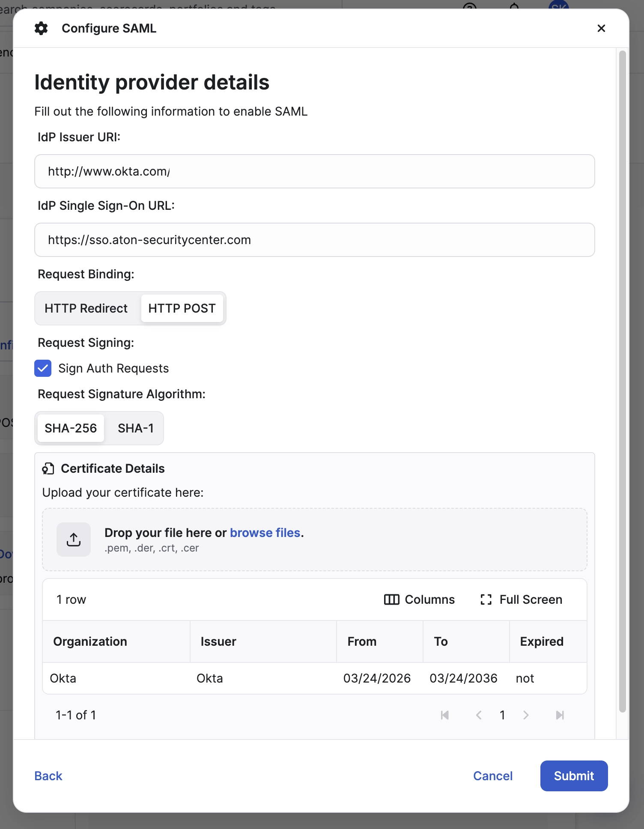Screen dimensions: 644x829
Task: Jump to first page of certificates
Action: click(445, 715)
